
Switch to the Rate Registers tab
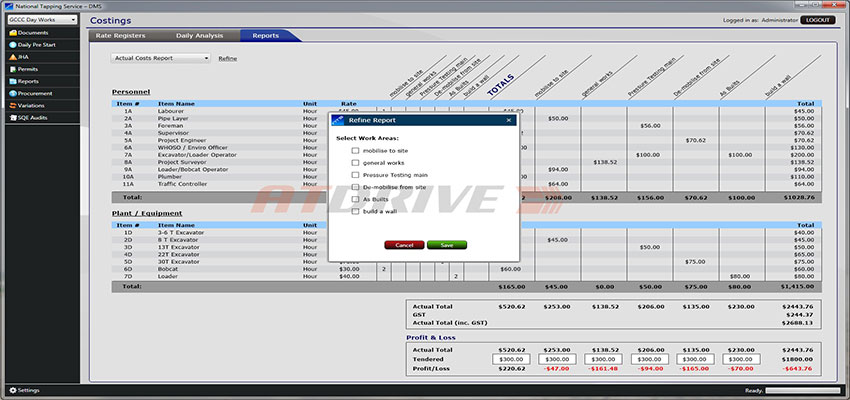pos(120,36)
